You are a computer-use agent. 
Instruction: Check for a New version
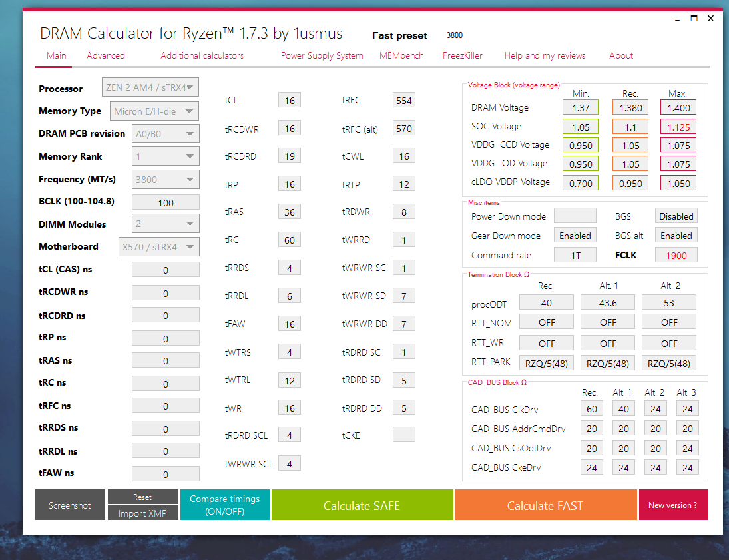click(673, 505)
